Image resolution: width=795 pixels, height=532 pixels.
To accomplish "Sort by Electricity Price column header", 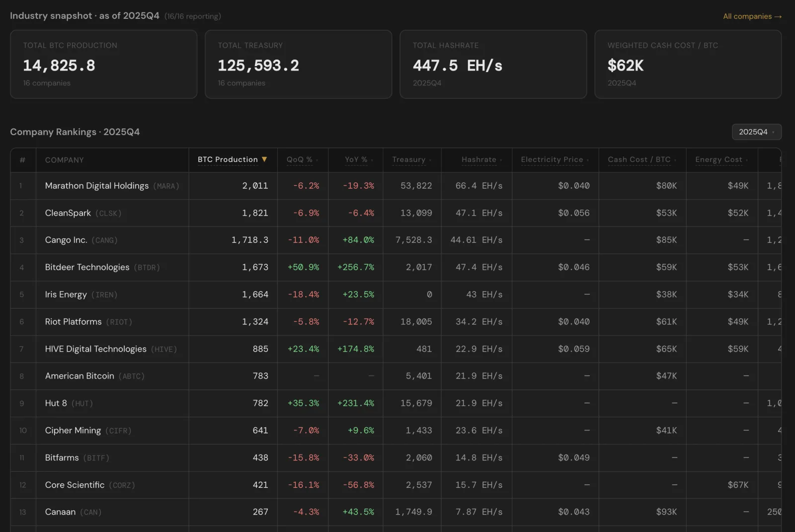I will click(555, 159).
